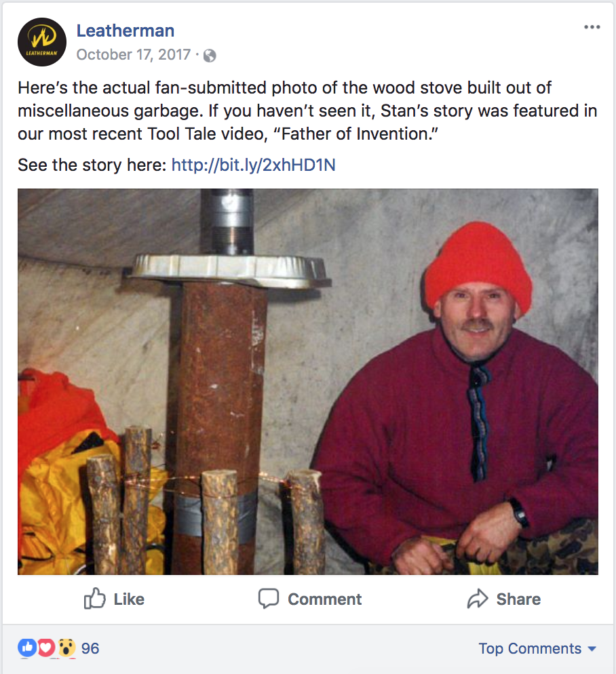Image resolution: width=616 pixels, height=674 pixels.
Task: Open the three-dot post options menu
Action: [x=592, y=27]
